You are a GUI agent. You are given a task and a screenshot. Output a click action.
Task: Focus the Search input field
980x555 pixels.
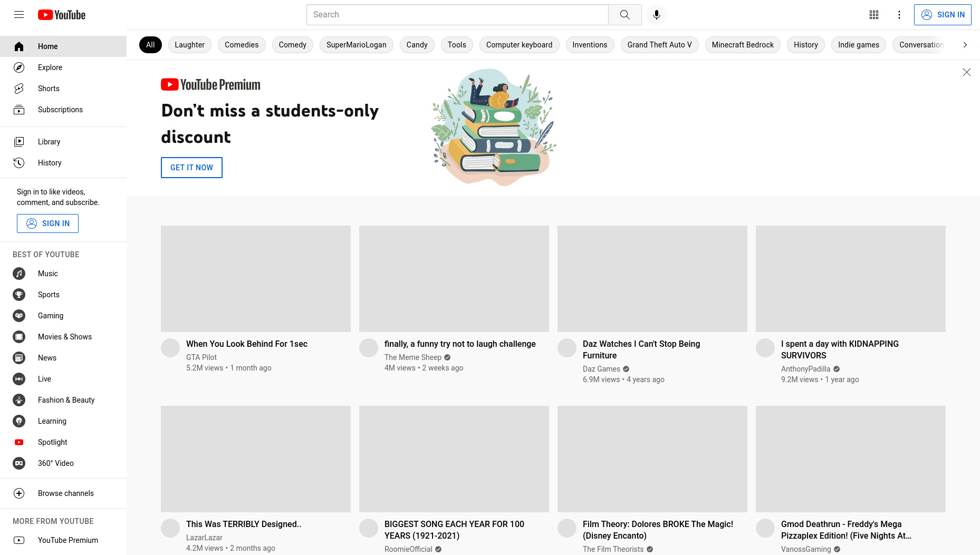[x=457, y=15]
